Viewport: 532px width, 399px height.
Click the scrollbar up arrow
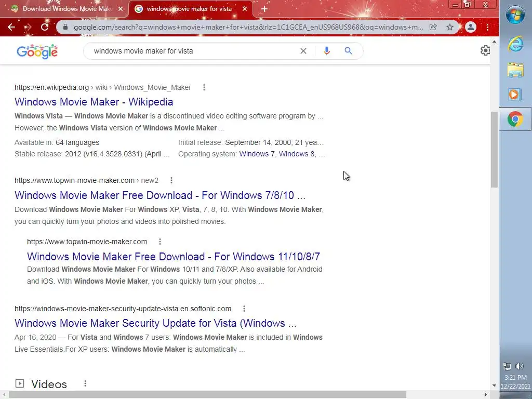tap(494, 42)
